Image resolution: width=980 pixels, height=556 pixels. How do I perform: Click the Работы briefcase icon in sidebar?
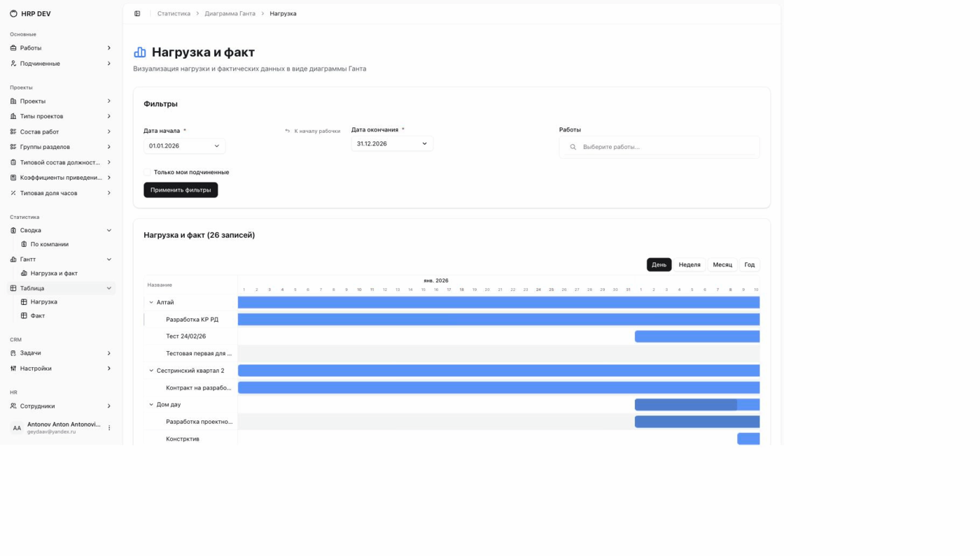[13, 48]
